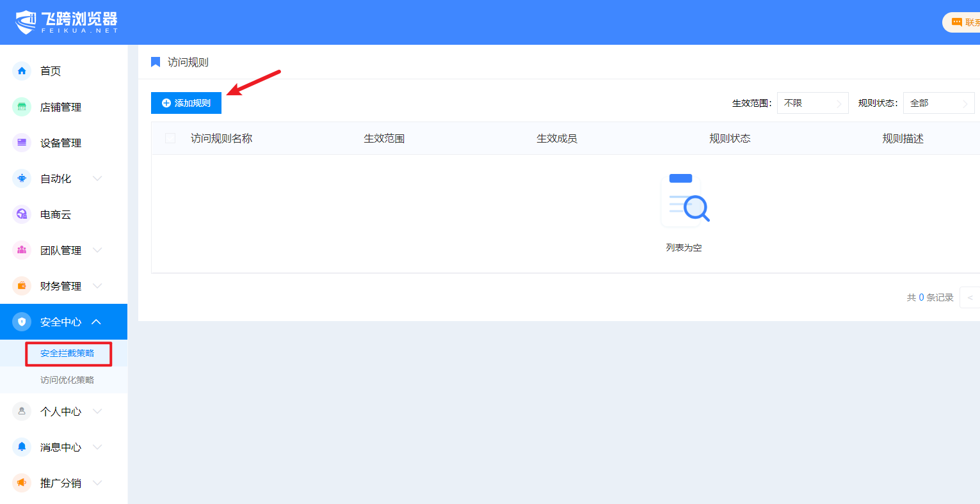This screenshot has height=504, width=980.
Task: Select 访问优化策略 in the sidebar
Action: [67, 380]
